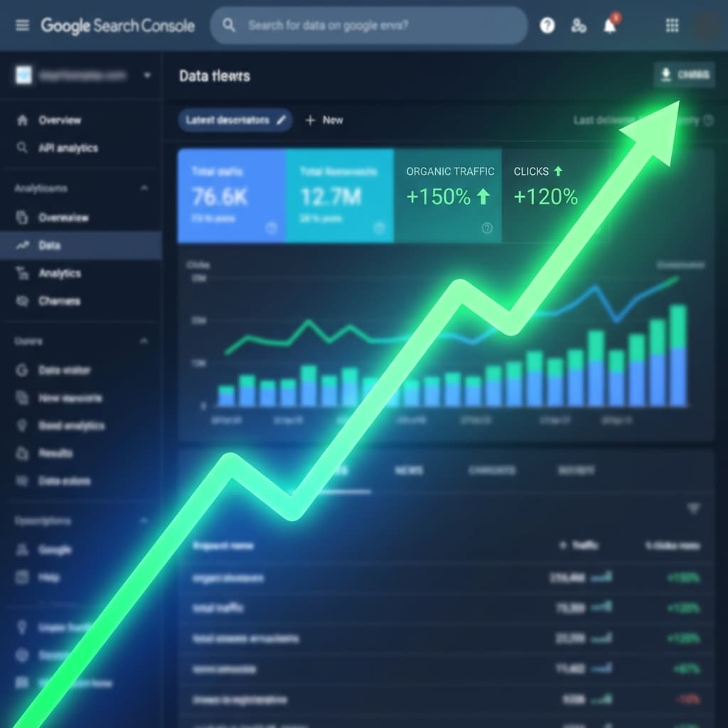The width and height of the screenshot is (728, 728).
Task: Open the property selector dropdown
Action: tap(147, 75)
